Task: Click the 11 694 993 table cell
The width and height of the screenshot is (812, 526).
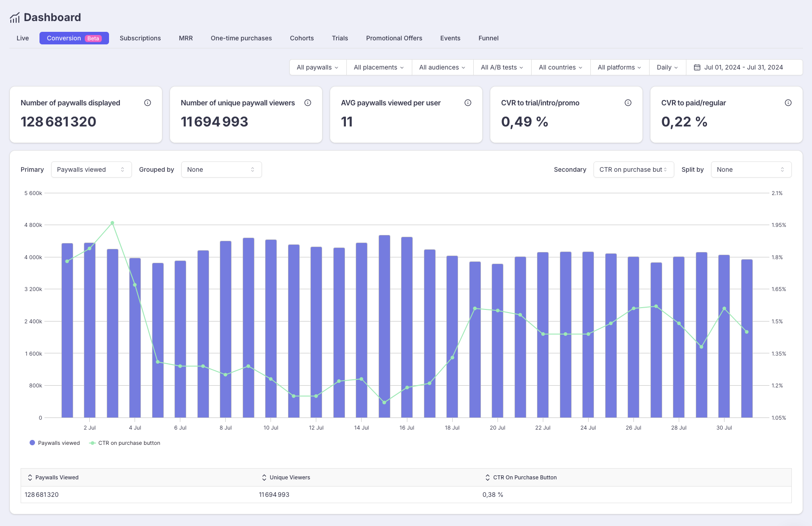Action: (x=274, y=495)
